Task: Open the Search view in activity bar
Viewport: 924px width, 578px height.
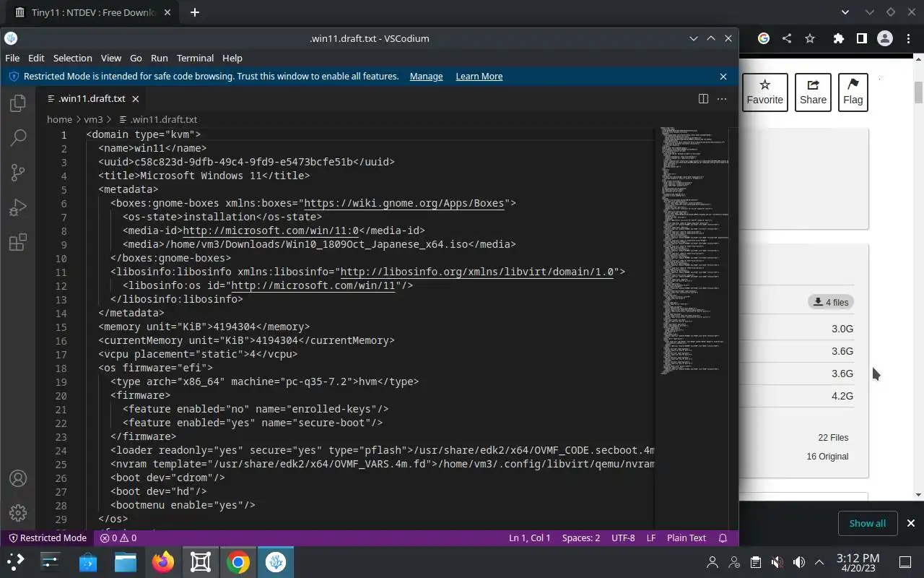Action: 18,137
